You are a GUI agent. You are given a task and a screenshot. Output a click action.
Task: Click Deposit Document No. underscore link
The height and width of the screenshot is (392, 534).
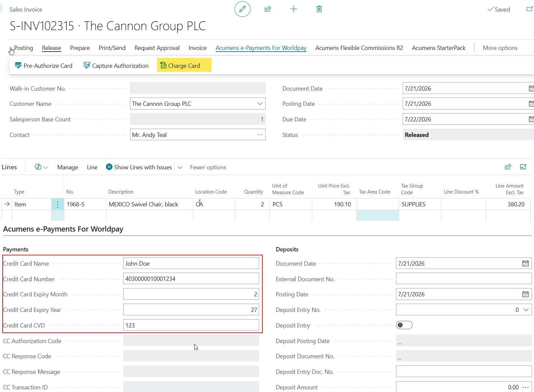[x=400, y=357]
